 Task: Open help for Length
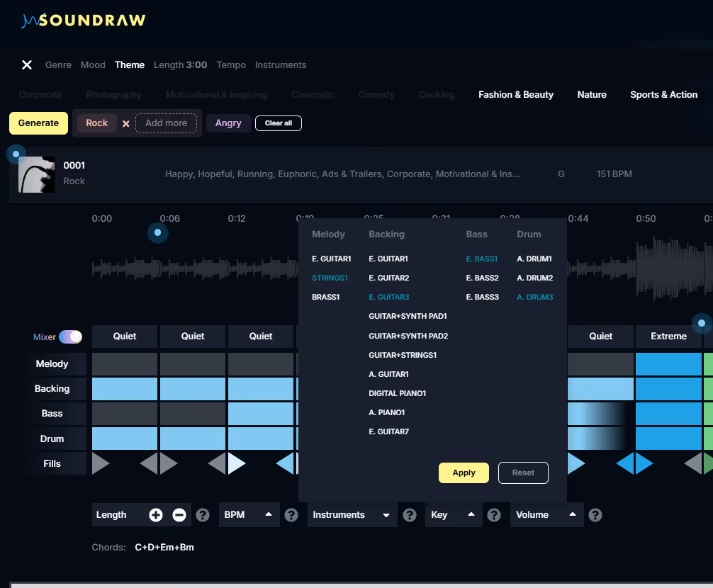[x=203, y=515]
